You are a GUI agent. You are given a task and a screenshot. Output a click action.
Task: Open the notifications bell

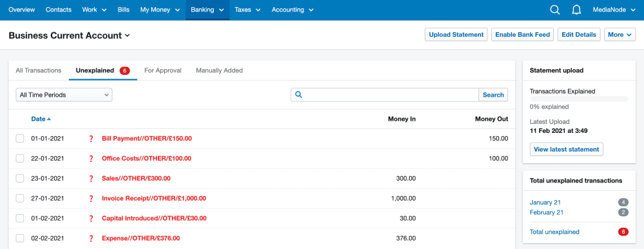pos(576,10)
